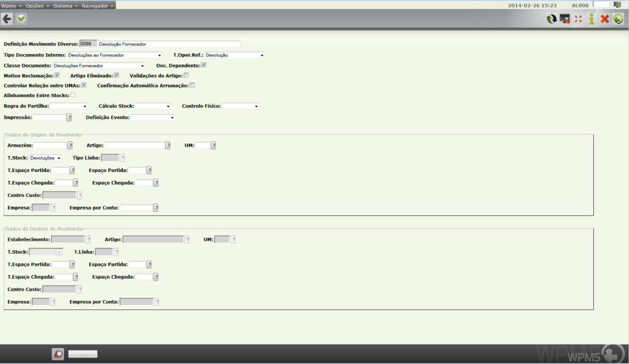Open Tipo Documento Interno dropdown
Viewport: 629px width, 364px height.
(x=114, y=55)
